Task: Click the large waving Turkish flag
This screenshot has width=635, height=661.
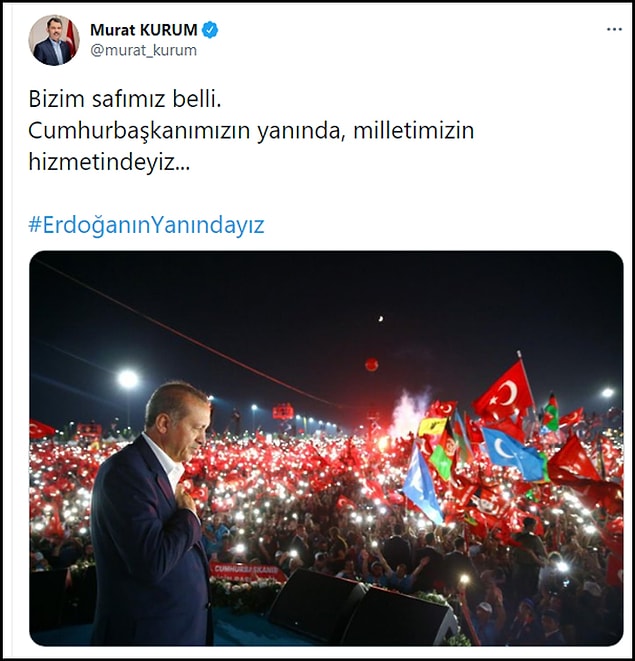Action: (503, 392)
